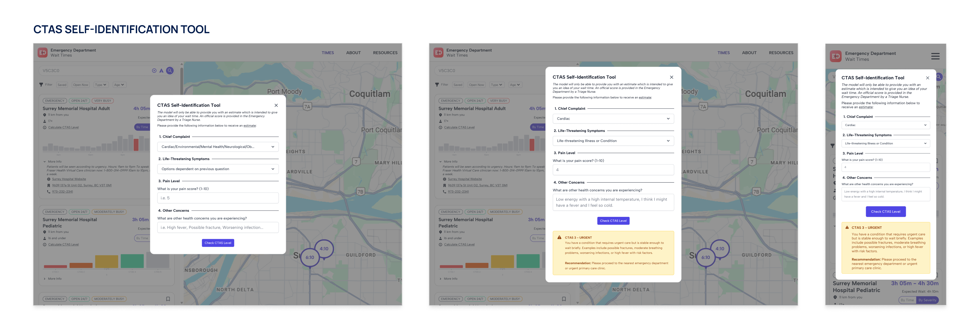Close the CTAS tool dialog in middle mockup
Viewport: 980px width, 327px height.
click(671, 77)
